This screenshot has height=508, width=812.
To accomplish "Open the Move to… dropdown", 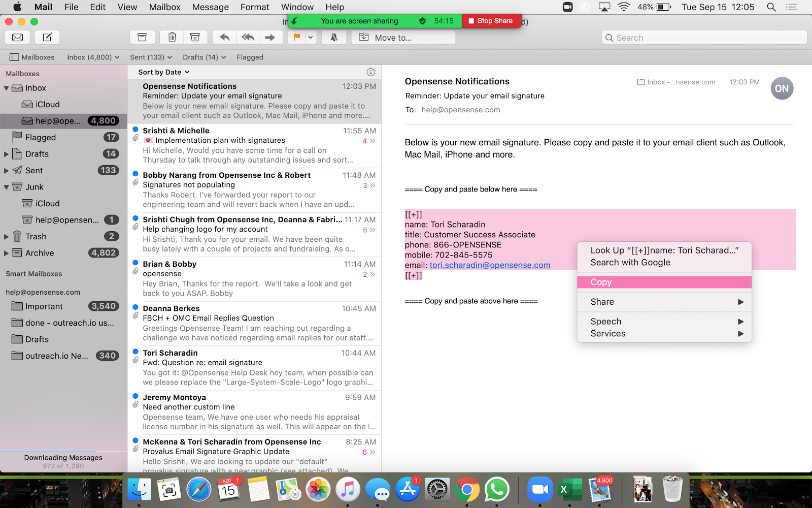I will (403, 38).
